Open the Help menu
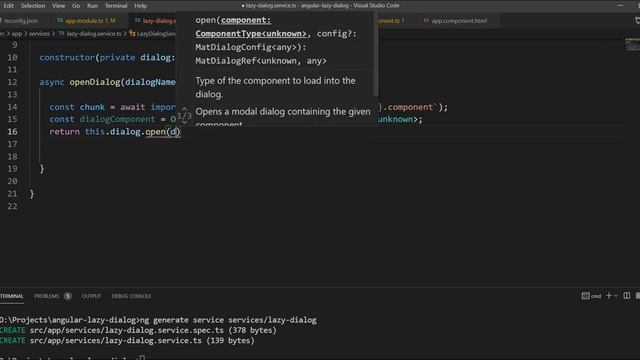This screenshot has height=360, width=640. (140, 6)
